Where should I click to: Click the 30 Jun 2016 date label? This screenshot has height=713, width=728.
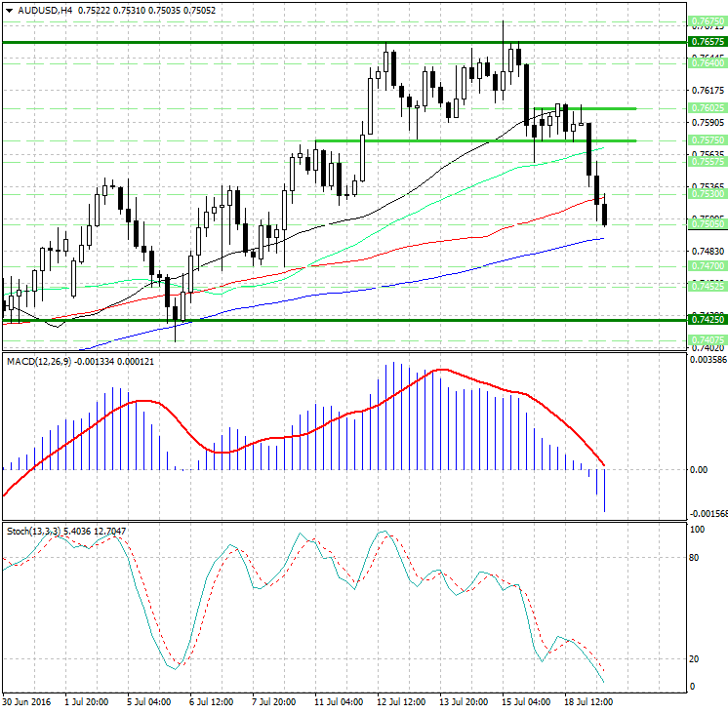tap(28, 701)
